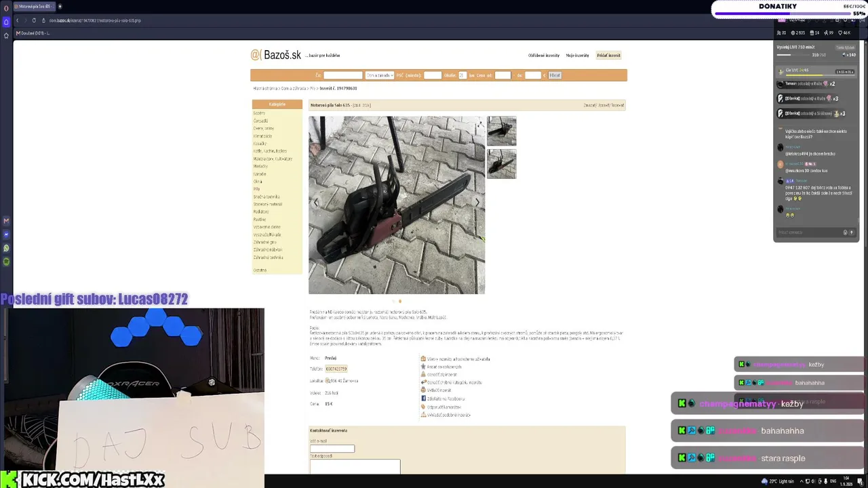Click the arrows icon for wrong category

pos(423,382)
